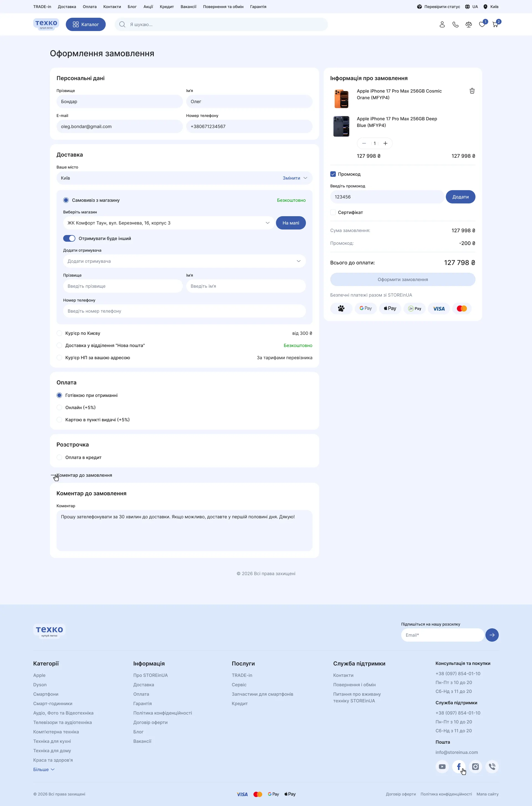Open the YouTube footer icon

tap(442, 767)
